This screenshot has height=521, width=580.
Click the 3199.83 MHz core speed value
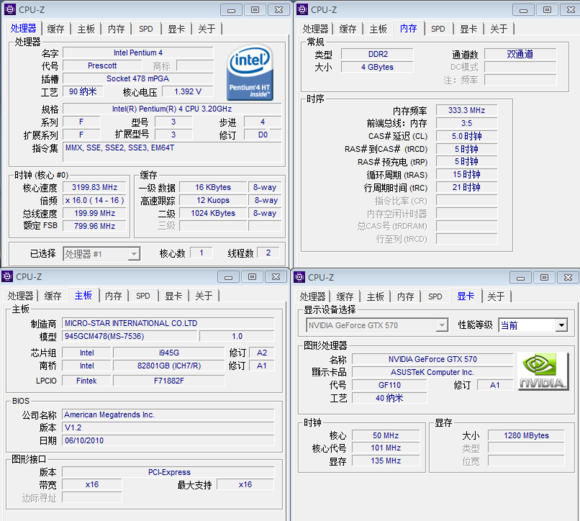coord(94,187)
